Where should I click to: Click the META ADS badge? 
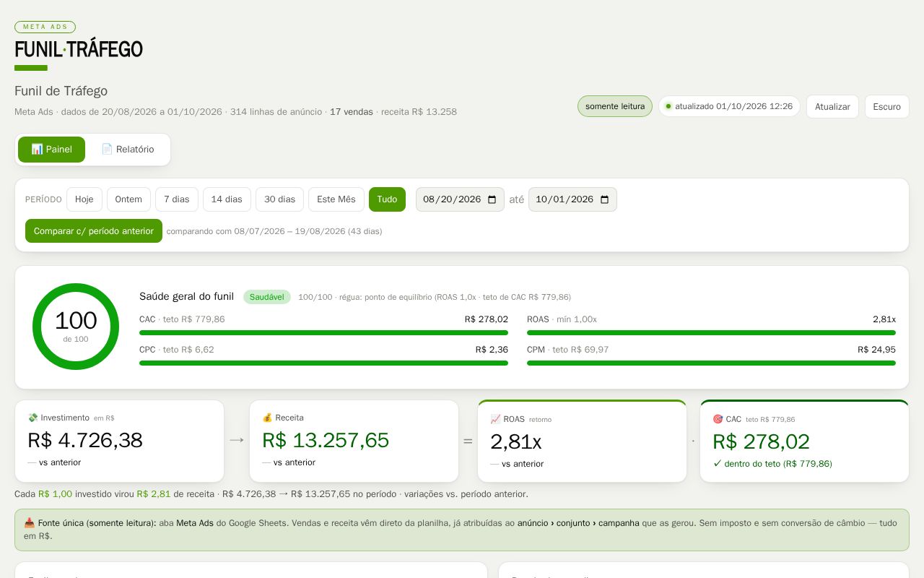point(45,27)
